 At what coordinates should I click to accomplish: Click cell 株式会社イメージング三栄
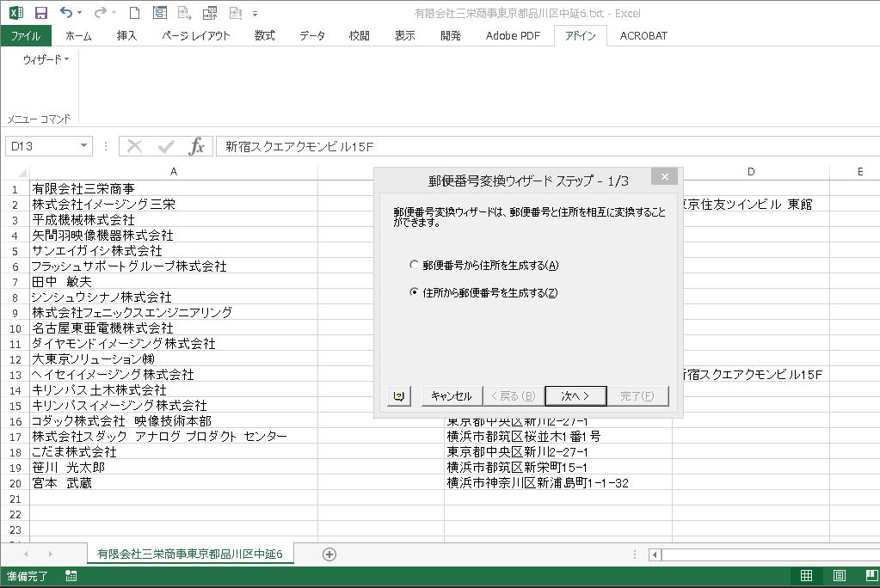pos(174,205)
